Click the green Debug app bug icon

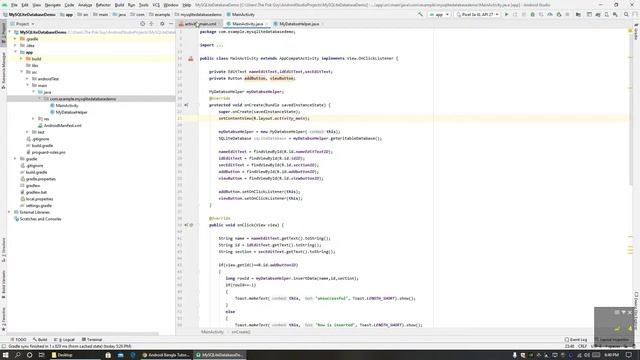533,14
